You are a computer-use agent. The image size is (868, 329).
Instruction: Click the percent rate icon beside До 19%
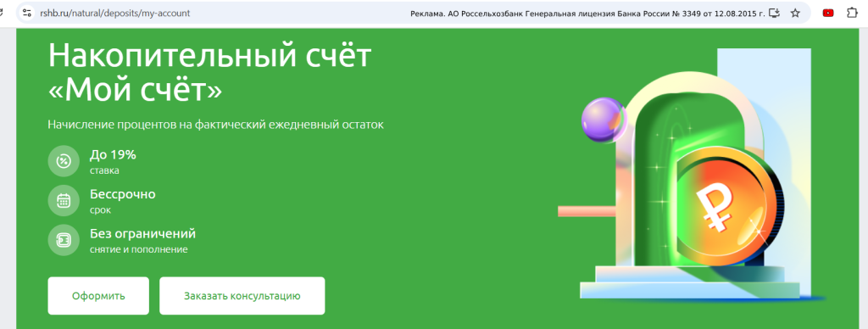click(64, 161)
